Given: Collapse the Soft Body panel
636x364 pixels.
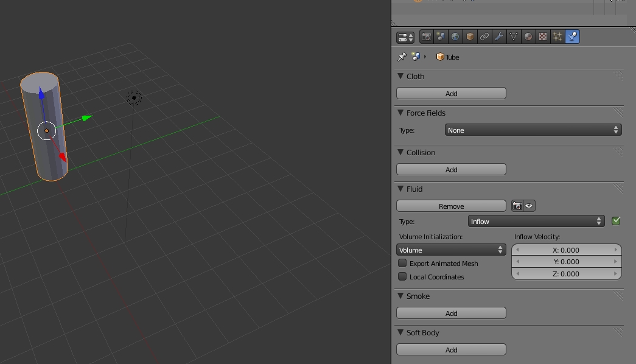Looking at the screenshot, I should pyautogui.click(x=400, y=332).
